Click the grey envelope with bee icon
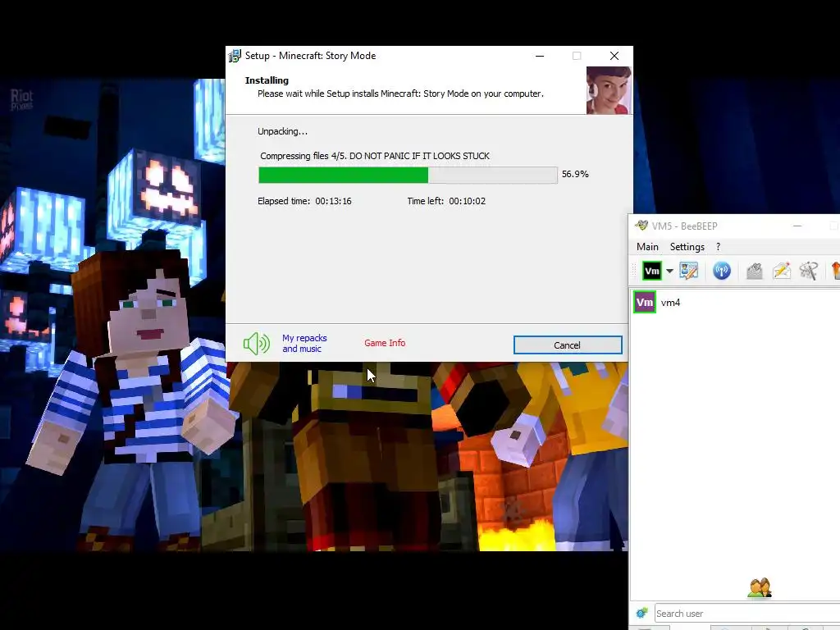Viewport: 840px width, 630px height. click(755, 271)
